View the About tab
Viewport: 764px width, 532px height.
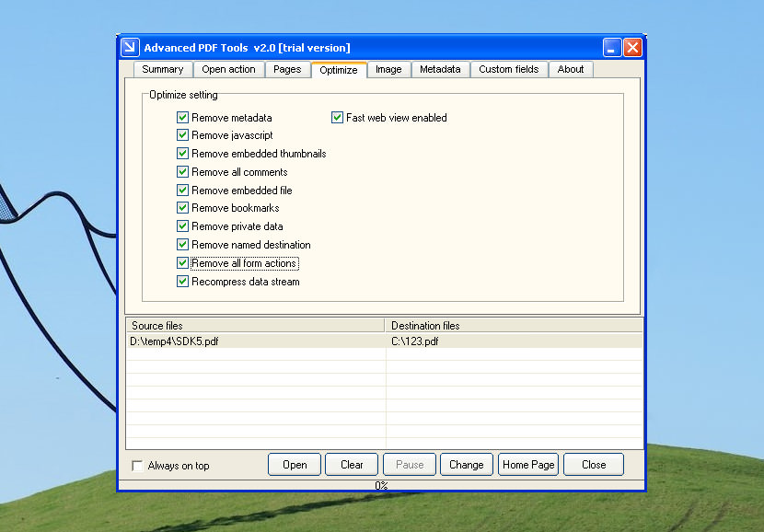click(571, 69)
